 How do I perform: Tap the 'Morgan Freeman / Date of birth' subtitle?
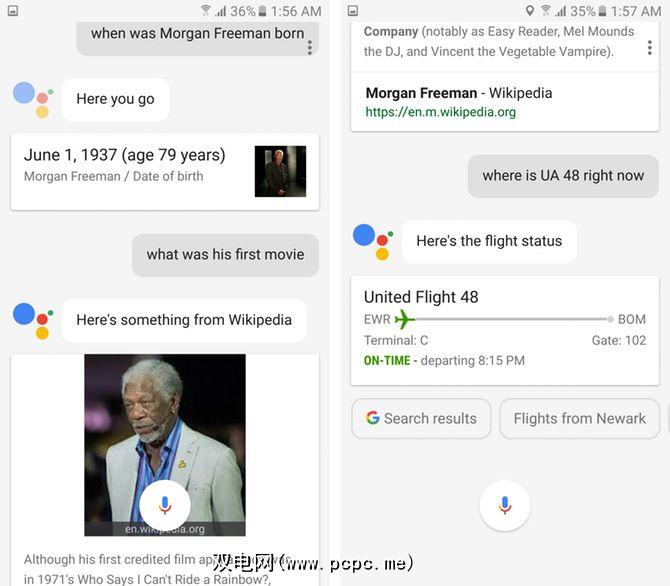click(x=113, y=176)
